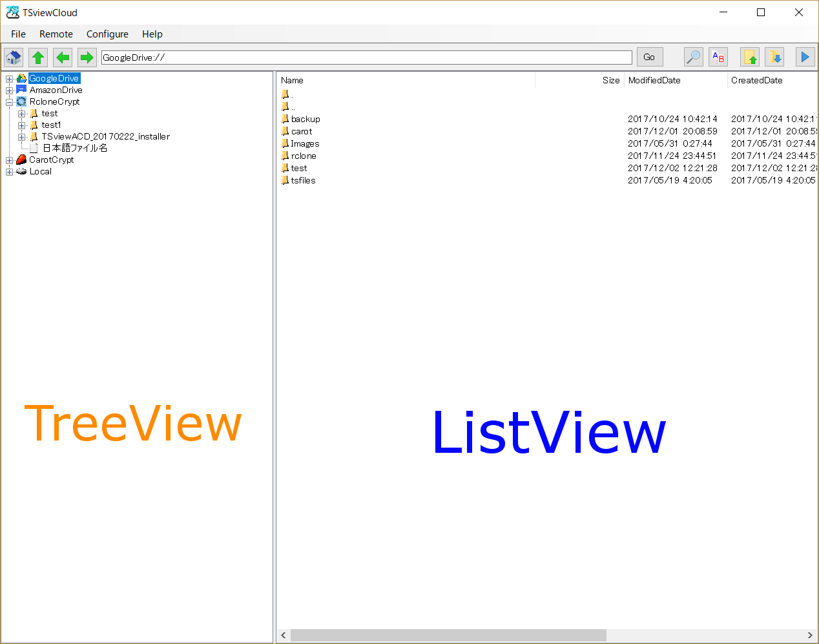This screenshot has height=644, width=819.
Task: Click the upload folder icon
Action: pyautogui.click(x=750, y=57)
